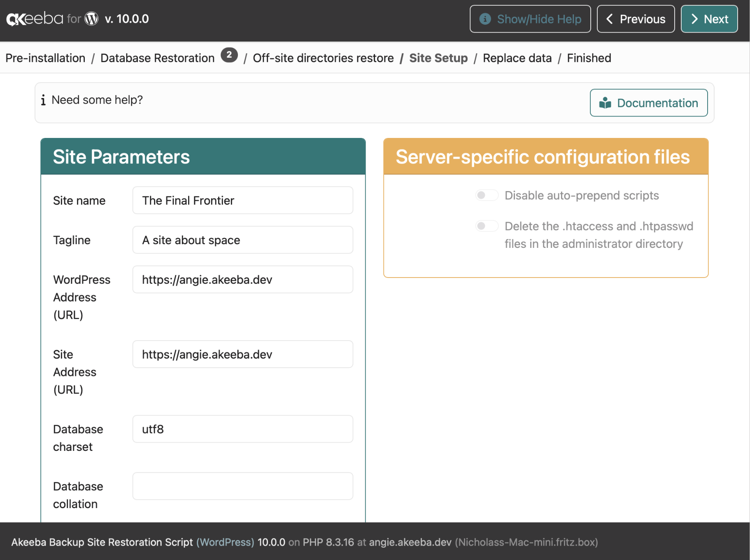Image resolution: width=750 pixels, height=560 pixels.
Task: Click the Akeeba logo in the header
Action: (35, 19)
